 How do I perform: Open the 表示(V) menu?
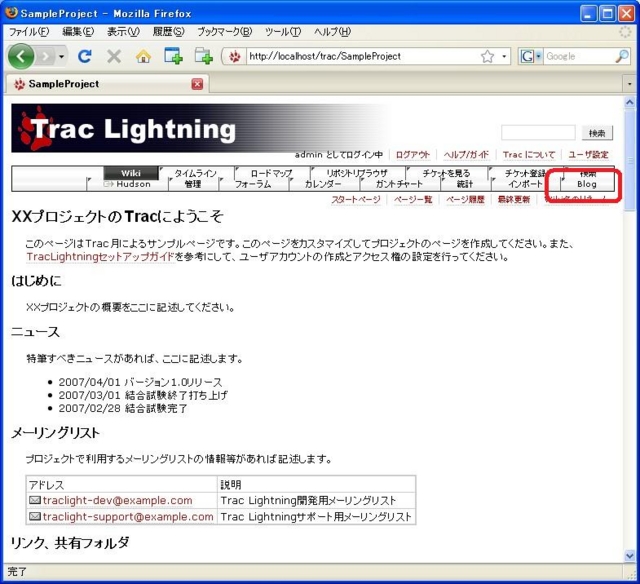tap(123, 31)
